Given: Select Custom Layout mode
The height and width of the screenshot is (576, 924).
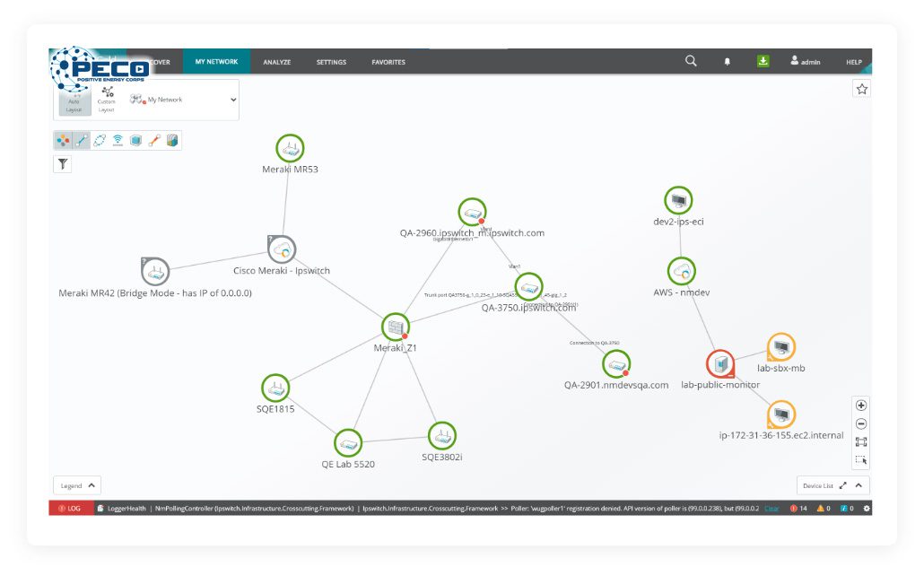Looking at the screenshot, I should (x=107, y=100).
